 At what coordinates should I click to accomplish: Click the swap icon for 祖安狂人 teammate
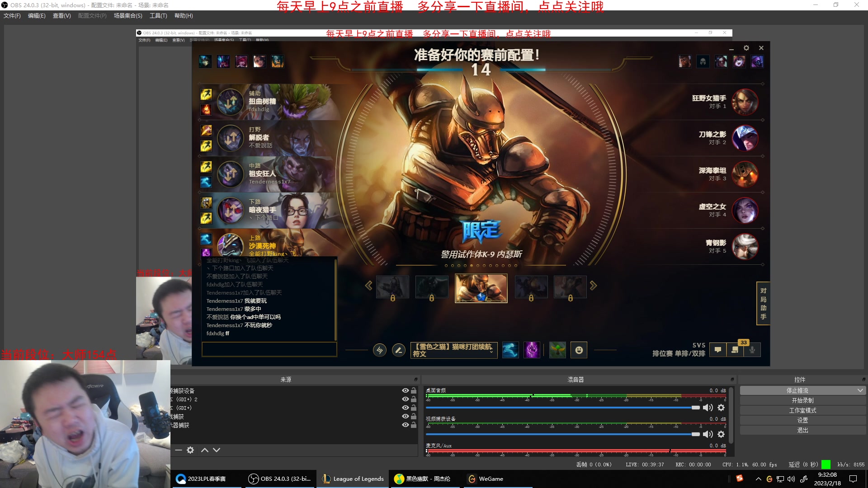click(x=231, y=174)
